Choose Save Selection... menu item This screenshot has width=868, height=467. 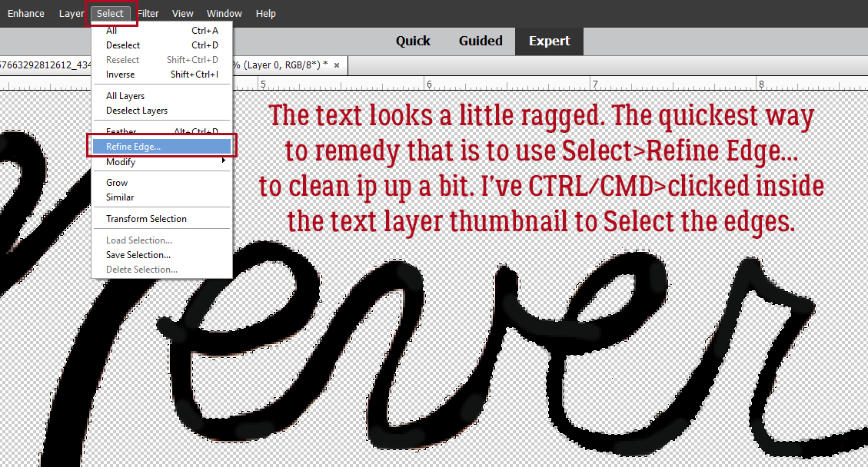click(161, 254)
